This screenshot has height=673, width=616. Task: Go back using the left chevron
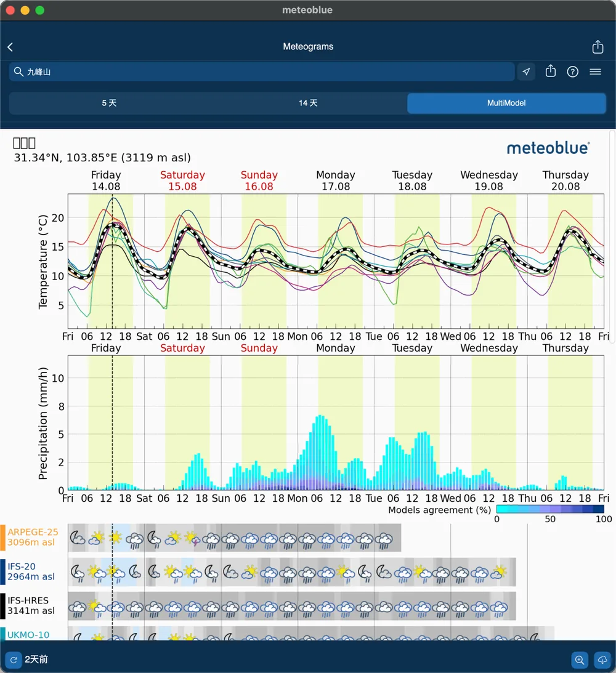click(10, 47)
